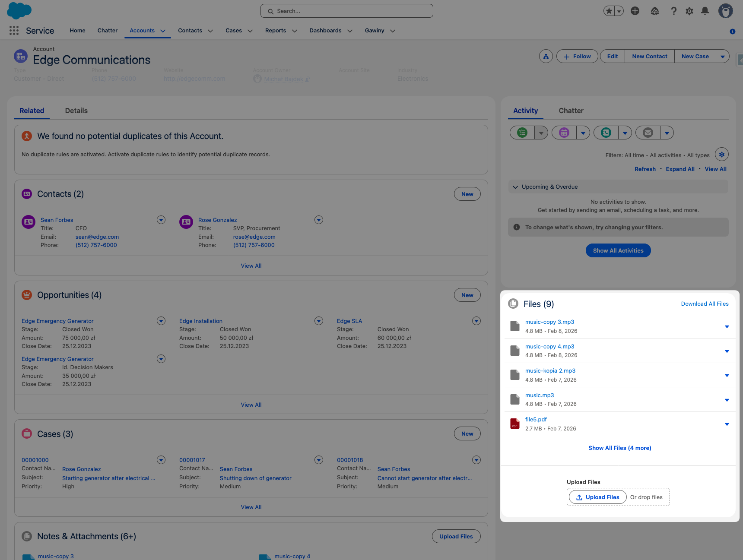Open the account hierarchy icon
The image size is (743, 560).
pos(546,56)
